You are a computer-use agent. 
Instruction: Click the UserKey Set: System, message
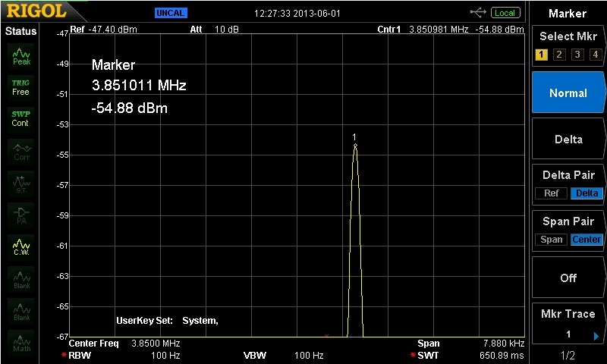(x=167, y=321)
